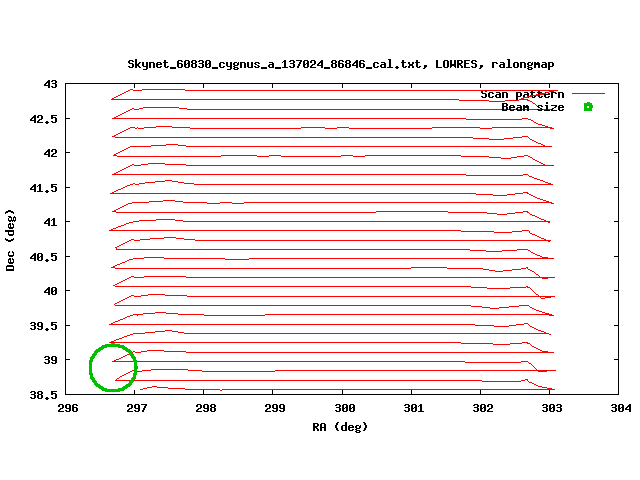Click the x-axis tick label 302
This screenshot has width=640, height=480.
(483, 408)
